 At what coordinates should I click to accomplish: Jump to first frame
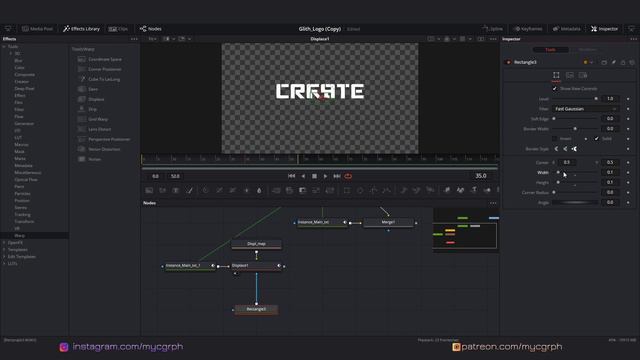point(291,176)
